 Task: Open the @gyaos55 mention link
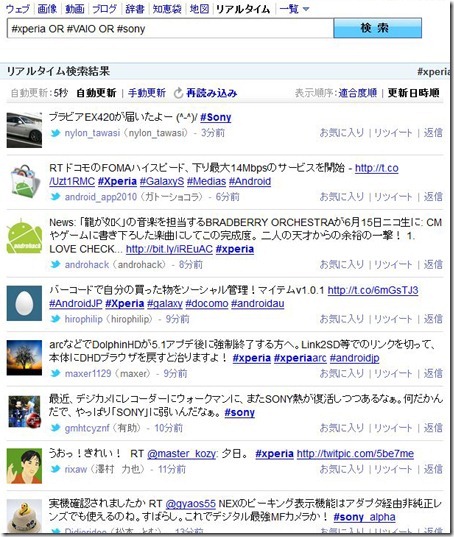[191, 504]
